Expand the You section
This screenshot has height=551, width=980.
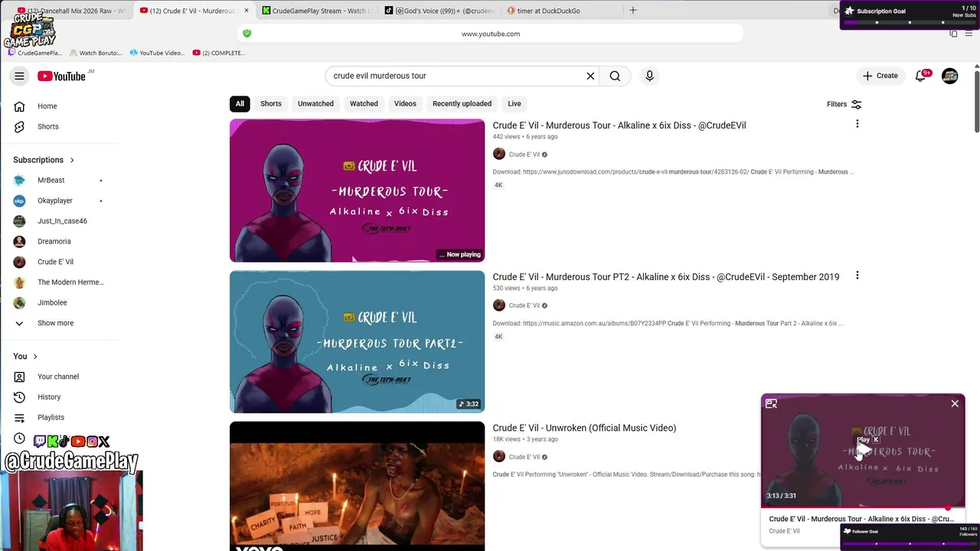25,356
